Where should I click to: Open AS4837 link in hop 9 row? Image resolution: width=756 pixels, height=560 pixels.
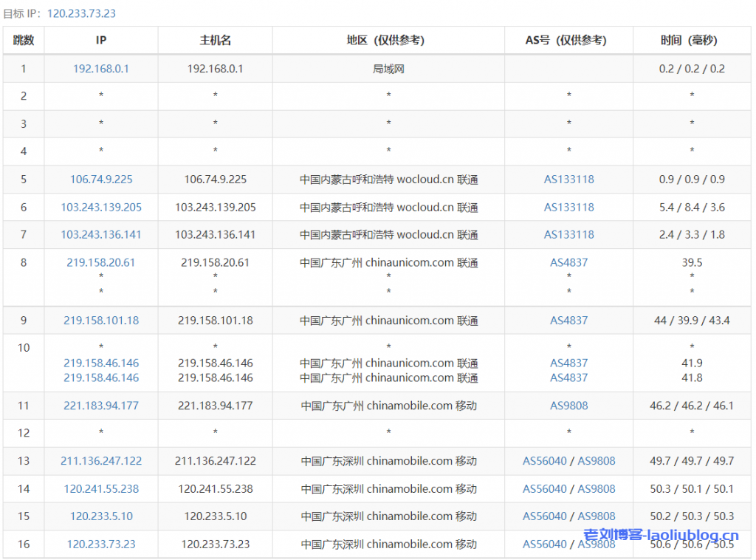(x=568, y=321)
